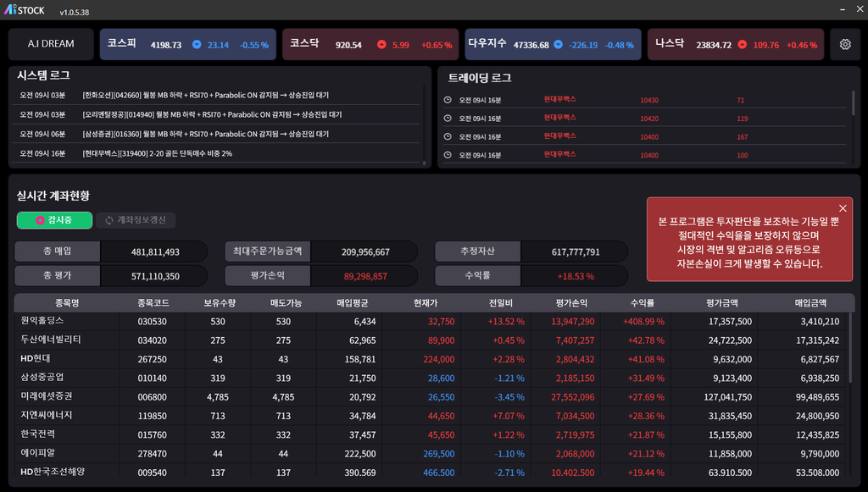Viewport: 868px width, 492px height.
Task: Click the AI STOCK logo in title bar
Action: (23, 10)
